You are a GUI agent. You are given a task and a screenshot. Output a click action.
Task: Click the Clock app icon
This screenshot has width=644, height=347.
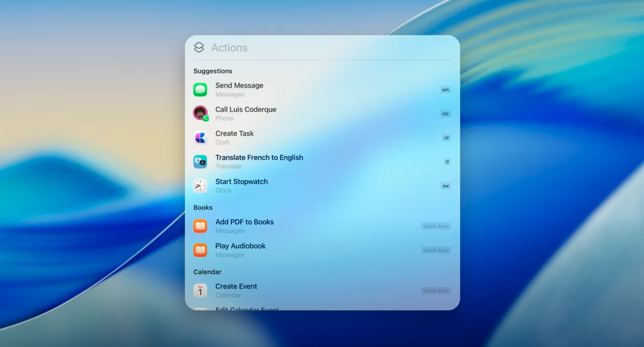click(x=200, y=186)
